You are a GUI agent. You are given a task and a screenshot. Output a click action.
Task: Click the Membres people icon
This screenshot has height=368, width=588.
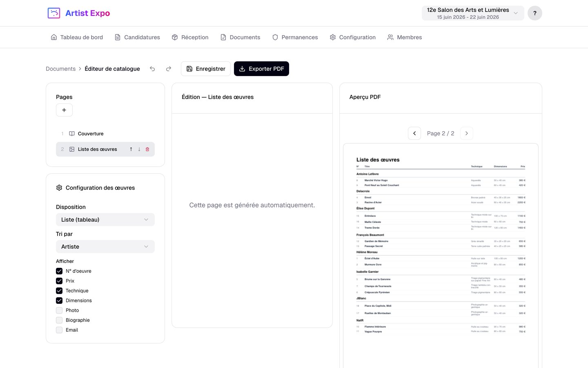[x=390, y=37]
